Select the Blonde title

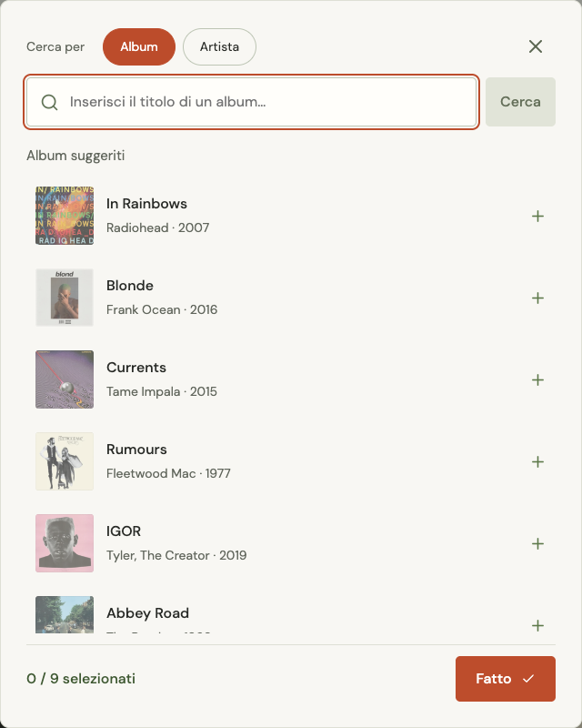(x=130, y=286)
